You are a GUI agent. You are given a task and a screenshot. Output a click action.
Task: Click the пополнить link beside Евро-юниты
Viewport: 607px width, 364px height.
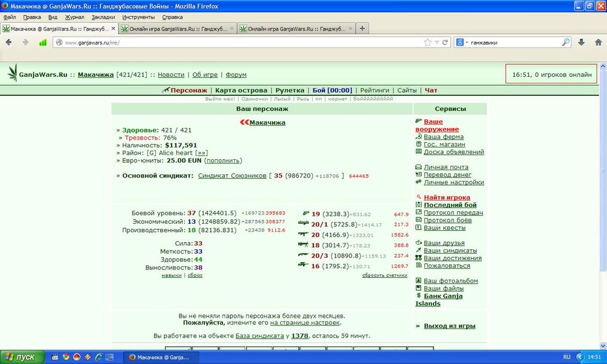tap(223, 160)
